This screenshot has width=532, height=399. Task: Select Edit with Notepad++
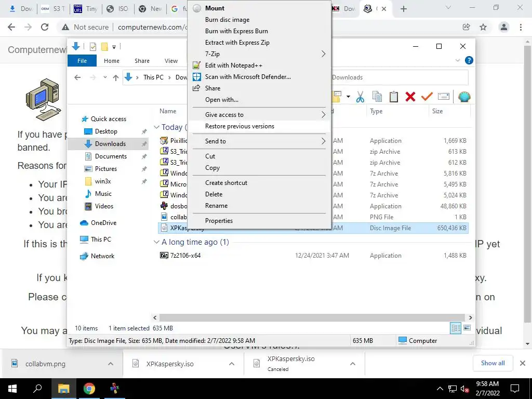pos(259,65)
